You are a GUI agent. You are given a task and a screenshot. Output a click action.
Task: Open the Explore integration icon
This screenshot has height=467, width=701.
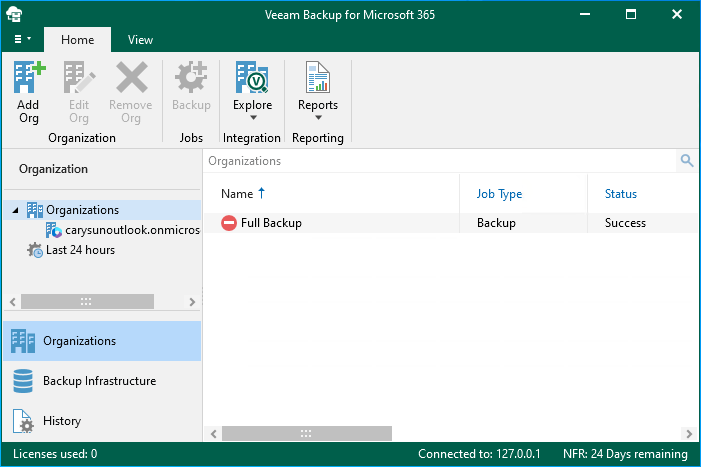click(252, 78)
